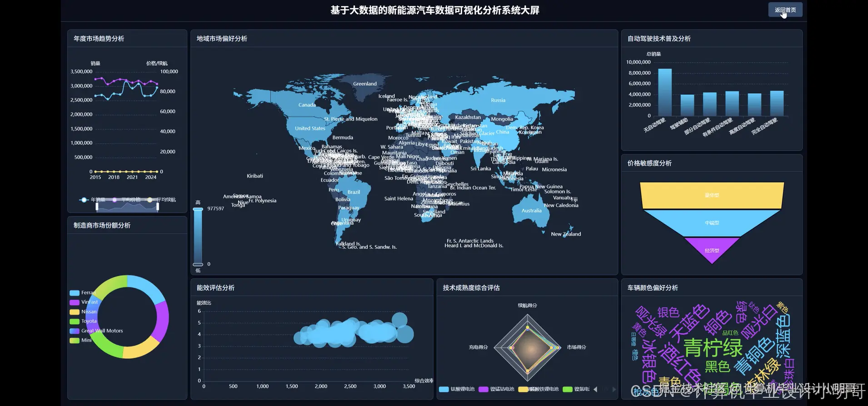This screenshot has width=868, height=406.
Task: Click the word 青柠绿 in color cloud
Action: click(713, 348)
